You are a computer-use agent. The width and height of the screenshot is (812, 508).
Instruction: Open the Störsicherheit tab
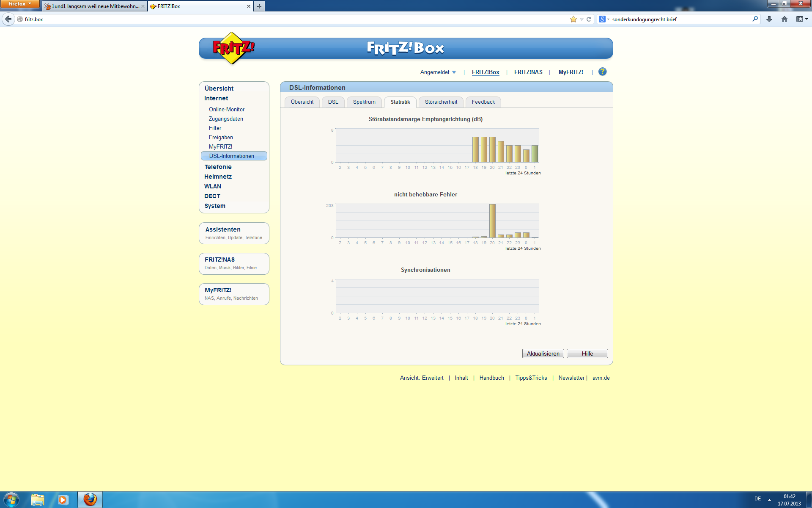click(441, 102)
